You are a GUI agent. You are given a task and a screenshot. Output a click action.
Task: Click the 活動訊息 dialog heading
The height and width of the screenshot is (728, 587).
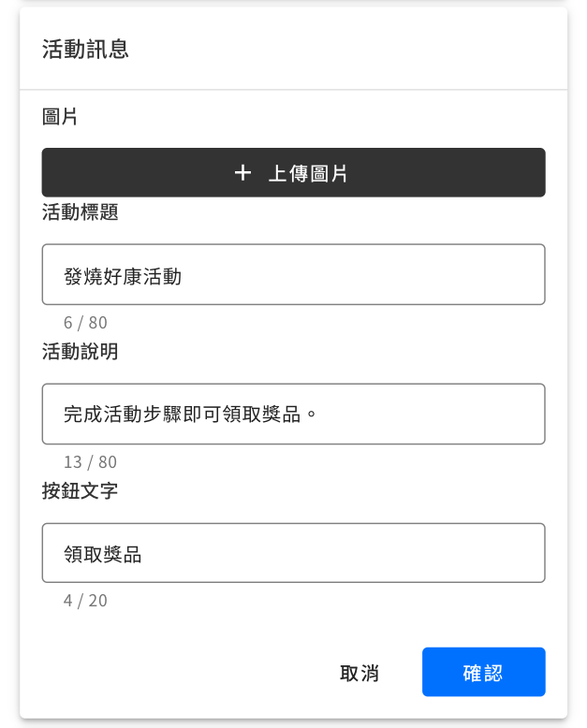(x=85, y=50)
